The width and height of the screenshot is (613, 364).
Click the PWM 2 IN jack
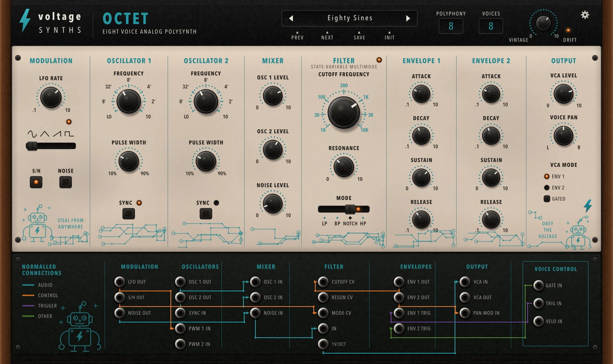pyautogui.click(x=180, y=344)
